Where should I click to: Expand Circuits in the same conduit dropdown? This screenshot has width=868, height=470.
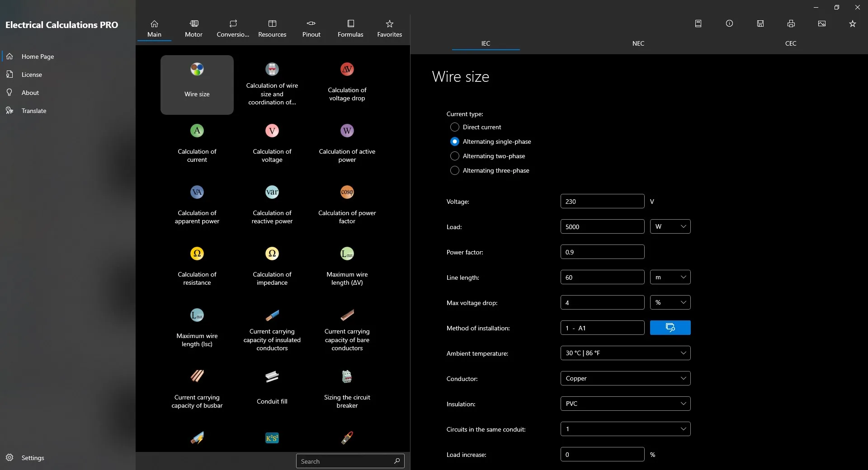(626, 429)
